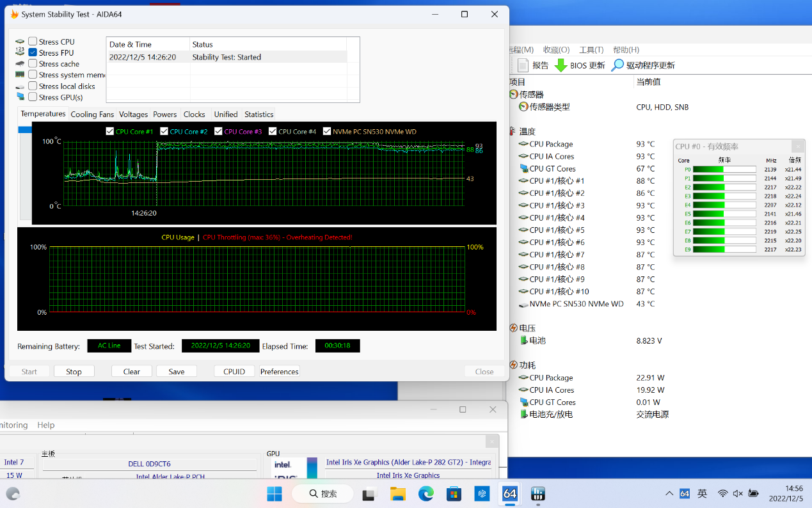
Task: Switch to the AIDA64 taskbar app icon
Action: click(510, 494)
